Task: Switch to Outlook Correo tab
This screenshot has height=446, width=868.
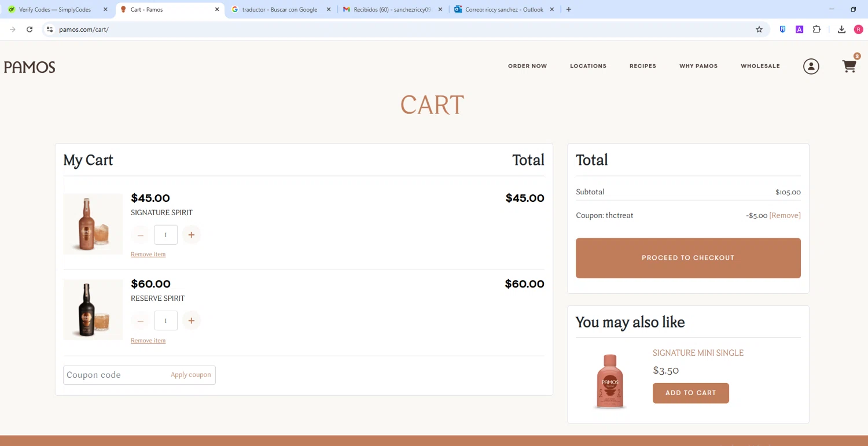Action: (503, 9)
